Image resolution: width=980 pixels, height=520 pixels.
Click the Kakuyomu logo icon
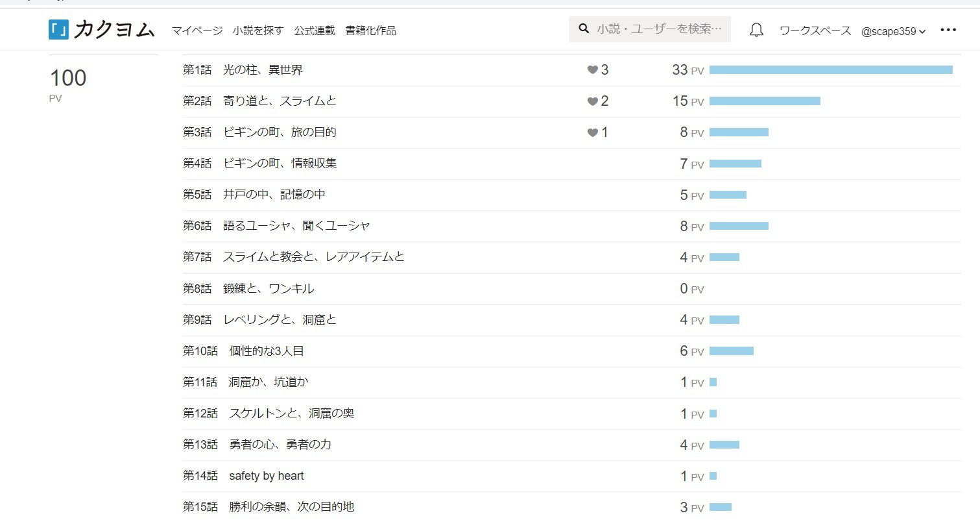[x=58, y=30]
